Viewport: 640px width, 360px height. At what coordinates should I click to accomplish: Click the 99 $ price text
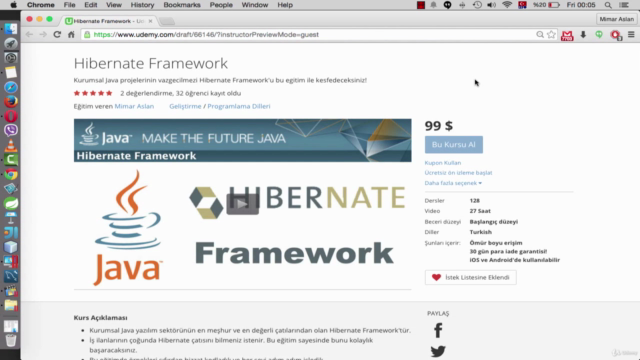click(x=438, y=126)
